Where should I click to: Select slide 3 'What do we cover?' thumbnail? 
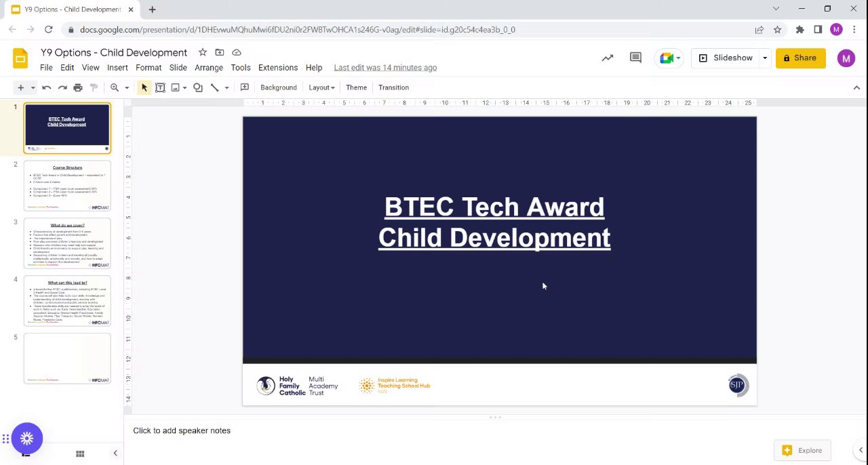click(67, 243)
